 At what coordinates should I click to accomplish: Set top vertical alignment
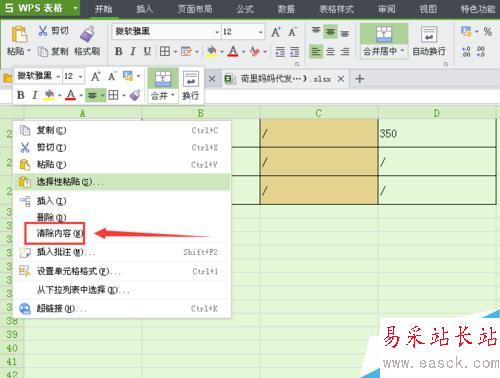316,32
